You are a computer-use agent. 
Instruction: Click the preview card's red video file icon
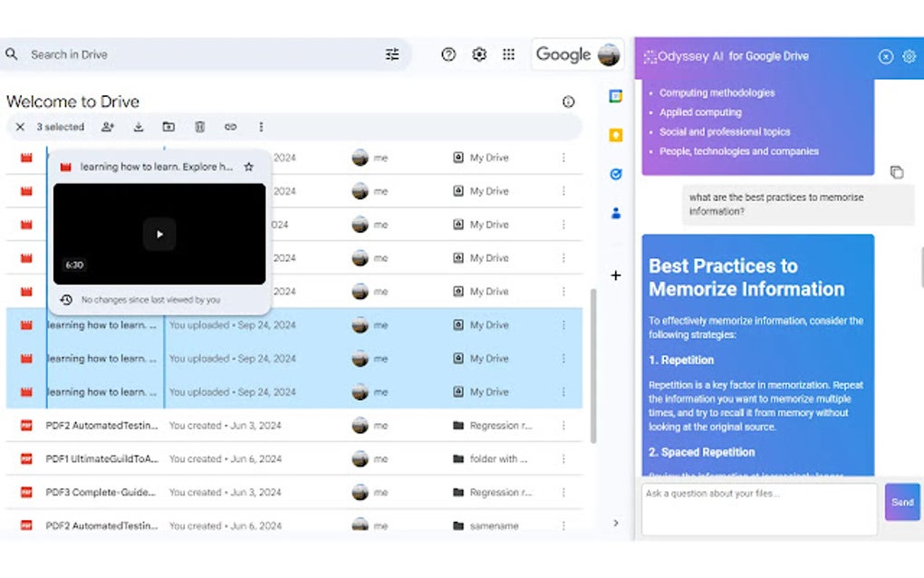tap(65, 168)
